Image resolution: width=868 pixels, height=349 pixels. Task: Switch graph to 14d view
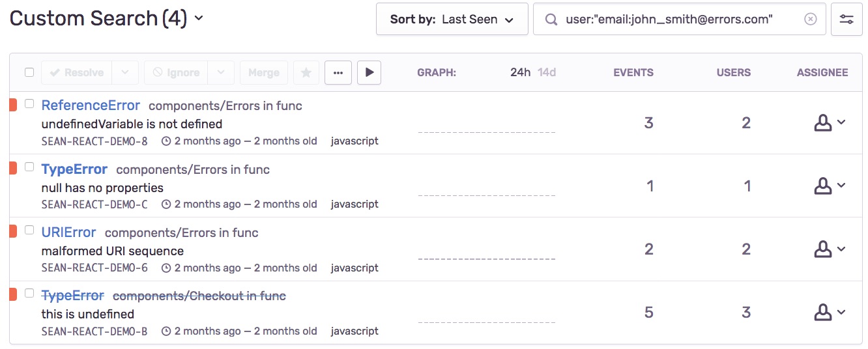(x=547, y=72)
